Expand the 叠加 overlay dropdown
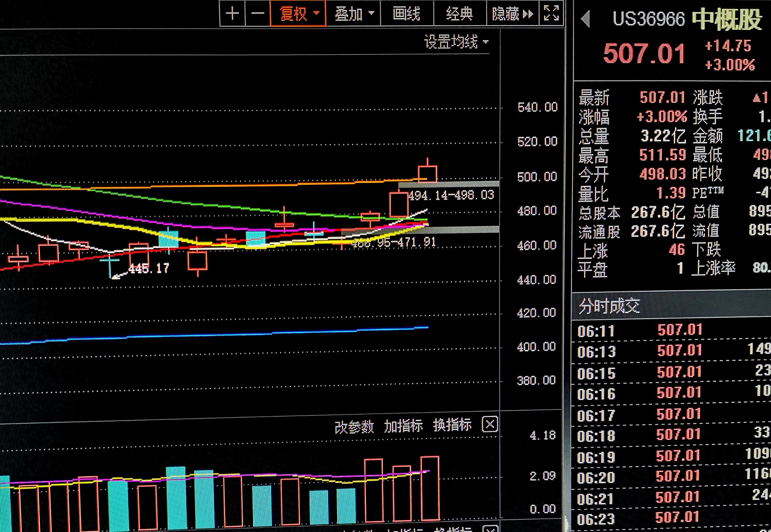This screenshot has width=771, height=532. tap(353, 14)
